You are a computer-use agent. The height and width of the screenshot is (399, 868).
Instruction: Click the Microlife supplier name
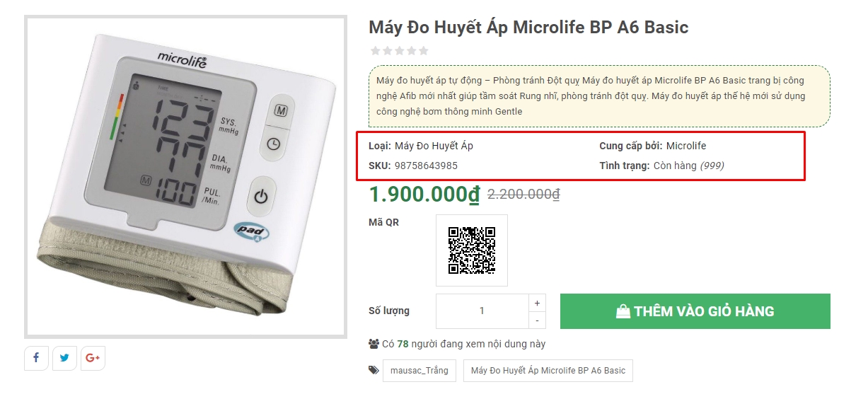tap(686, 146)
